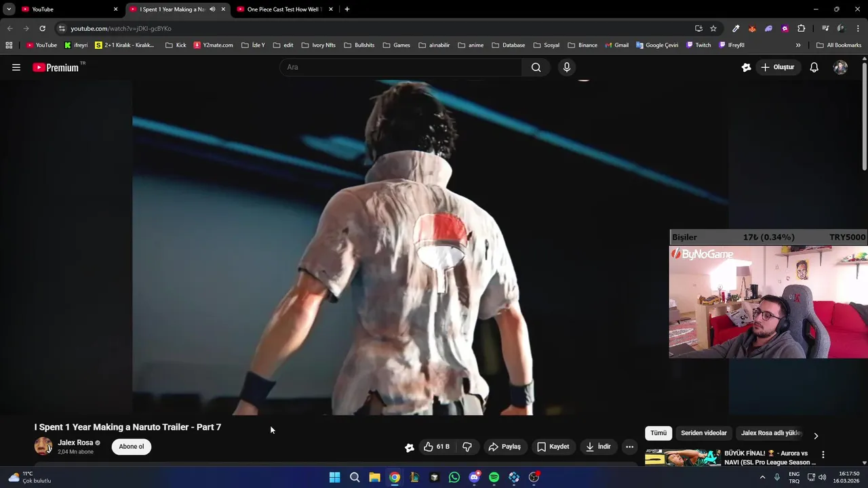
Task: Click the address bar URL
Action: (121, 28)
